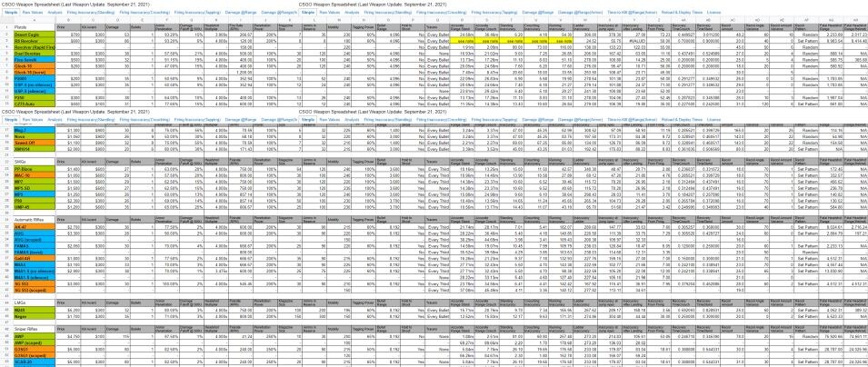Select the XM1014 cell
This screenshot has height=367, width=868.
click(34, 149)
